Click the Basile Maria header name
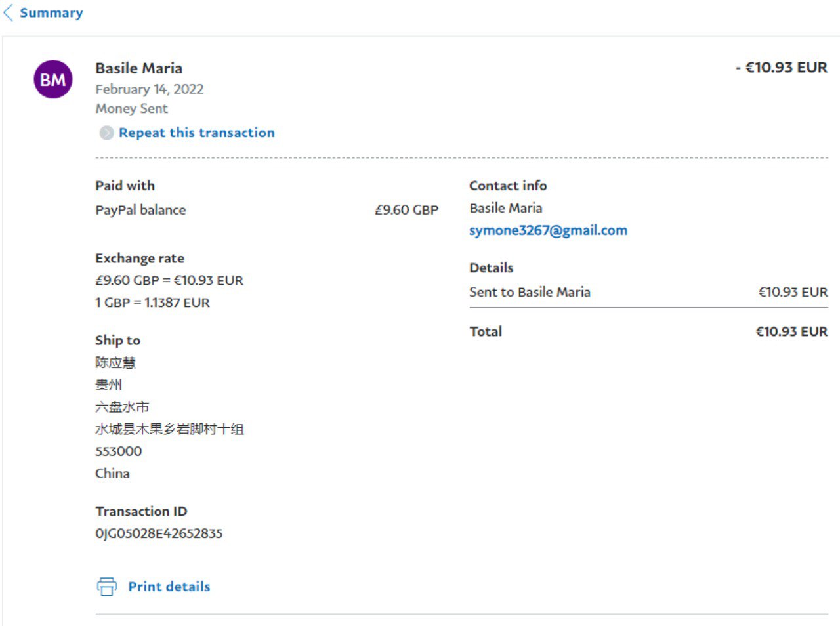The width and height of the screenshot is (840, 626). pos(138,68)
